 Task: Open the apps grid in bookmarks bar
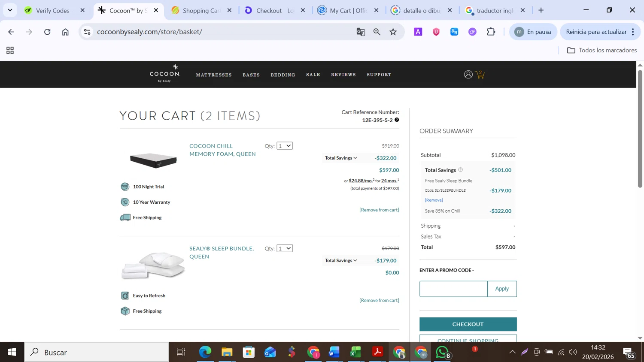click(10, 51)
